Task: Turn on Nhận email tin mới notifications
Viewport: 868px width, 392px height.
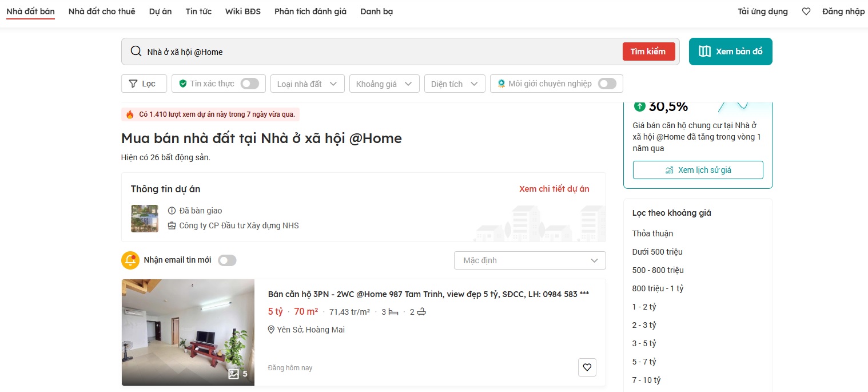Action: pyautogui.click(x=227, y=260)
